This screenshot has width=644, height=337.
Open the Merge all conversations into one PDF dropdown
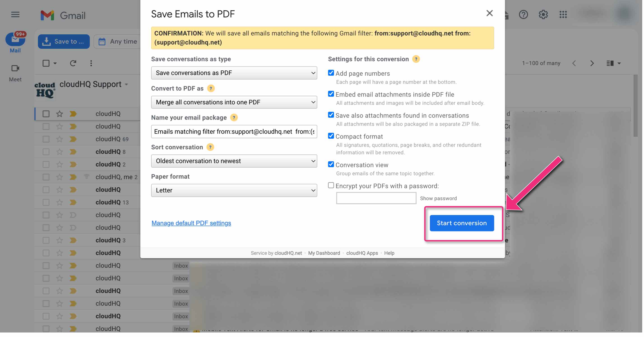(x=234, y=102)
